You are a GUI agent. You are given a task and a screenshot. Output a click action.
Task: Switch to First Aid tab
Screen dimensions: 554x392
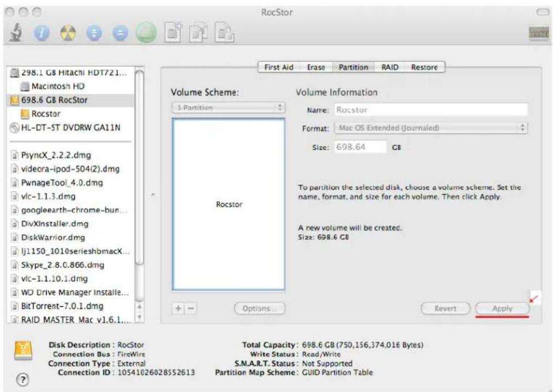[279, 67]
